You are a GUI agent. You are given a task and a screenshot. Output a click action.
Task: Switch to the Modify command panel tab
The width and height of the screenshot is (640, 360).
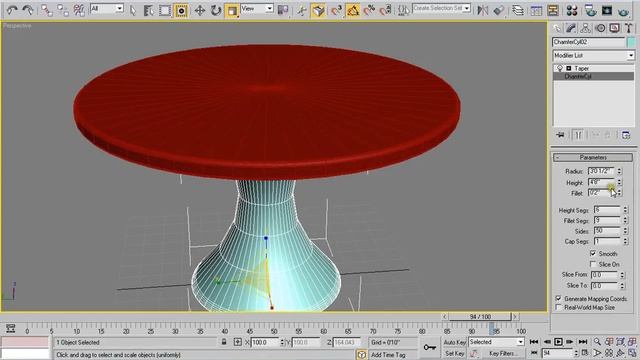571,28
